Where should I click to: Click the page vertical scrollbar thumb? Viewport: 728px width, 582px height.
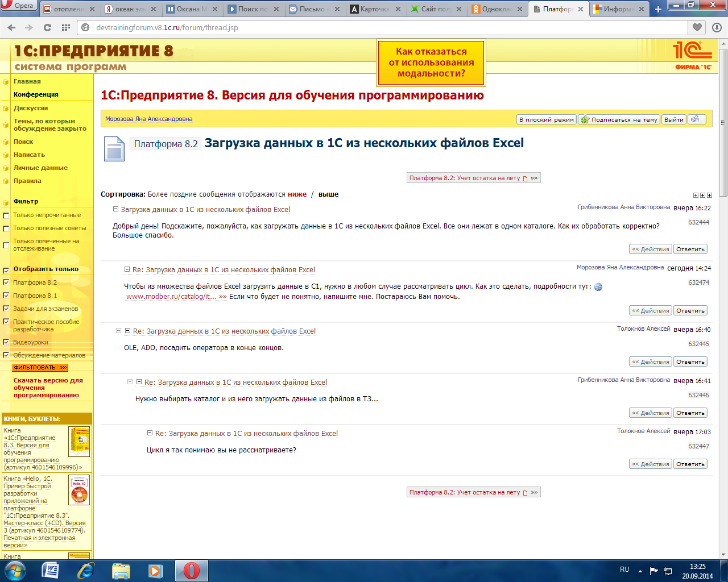tap(723, 123)
